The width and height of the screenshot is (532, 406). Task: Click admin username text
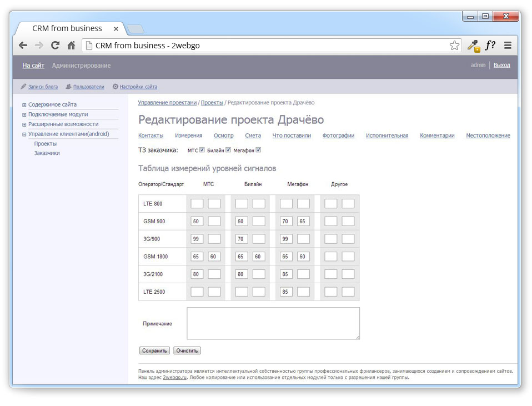478,65
